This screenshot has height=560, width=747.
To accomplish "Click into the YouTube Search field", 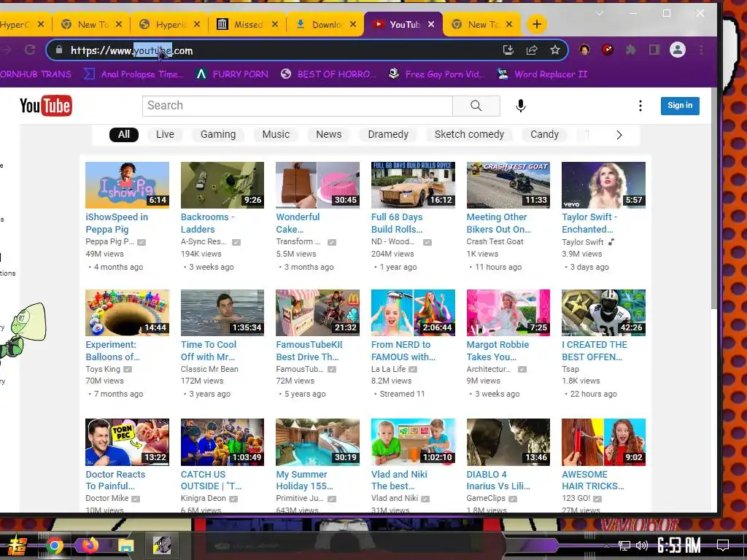I will [x=298, y=106].
